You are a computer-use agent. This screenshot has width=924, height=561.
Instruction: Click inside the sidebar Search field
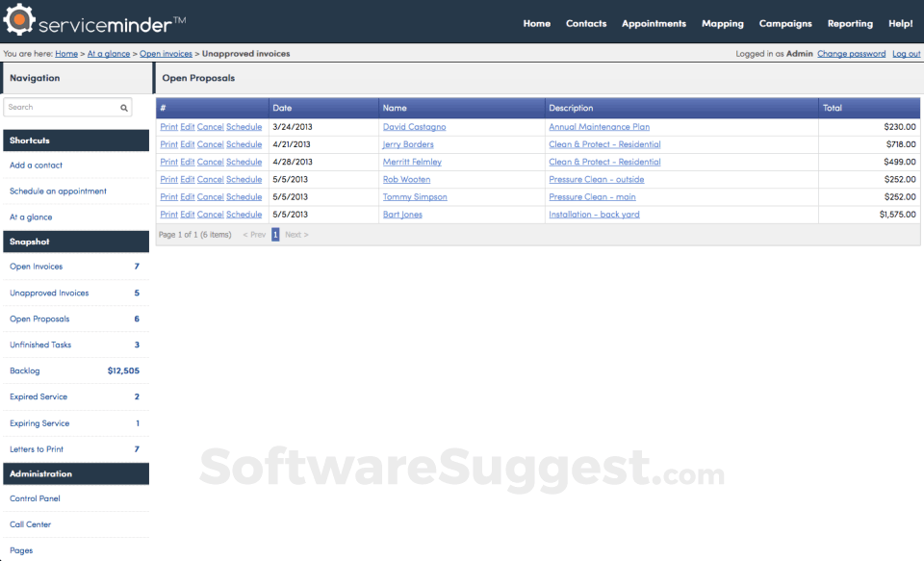tap(60, 108)
